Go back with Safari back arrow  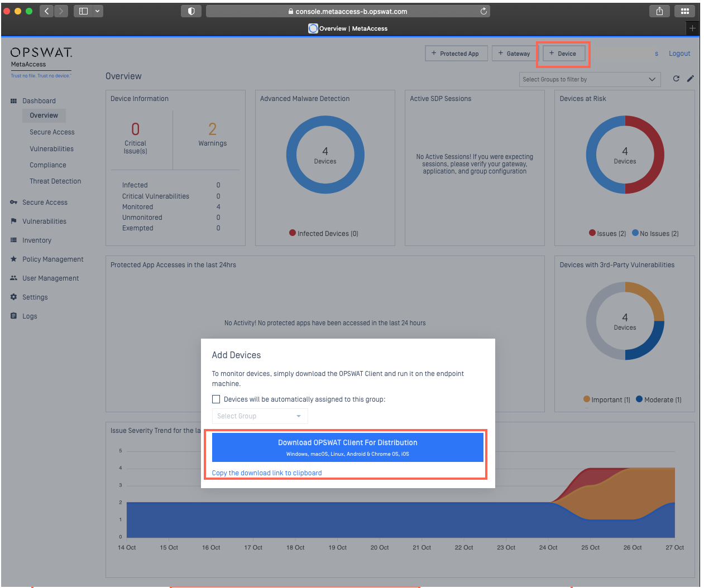tap(47, 11)
